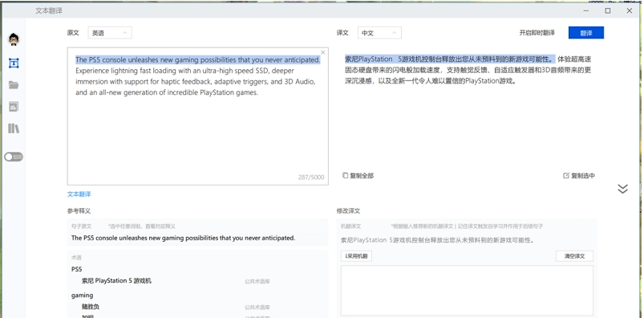Image resolution: width=644 pixels, height=318 pixels.
Task: Click the empty modified translation text area
Action: 467,291
